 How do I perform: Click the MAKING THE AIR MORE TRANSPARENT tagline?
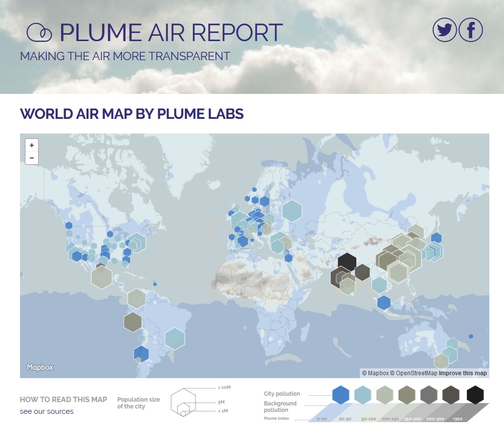125,56
